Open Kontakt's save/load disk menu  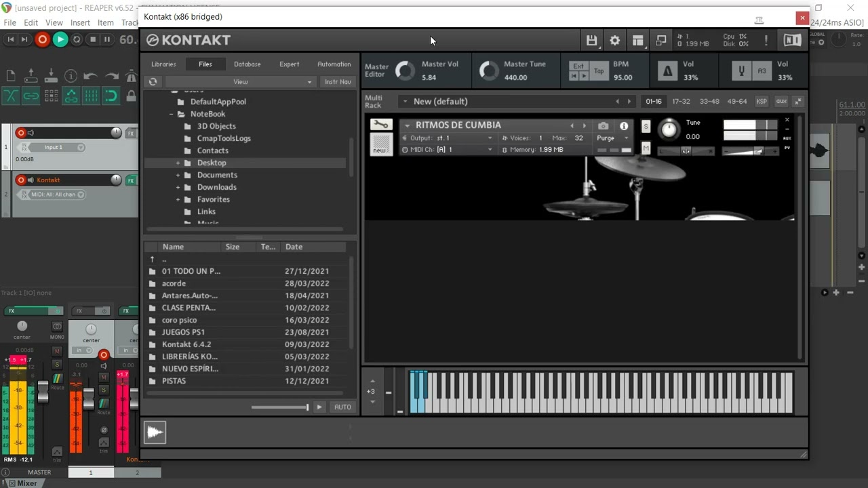pyautogui.click(x=591, y=41)
